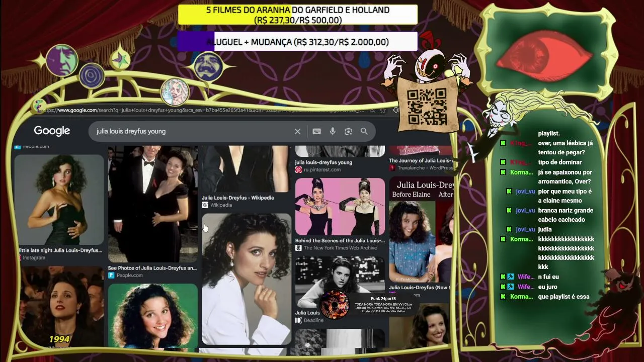The image size is (644, 362).
Task: Click chat message 'já se apaixonou por arromantica, Over?'
Action: (x=565, y=177)
